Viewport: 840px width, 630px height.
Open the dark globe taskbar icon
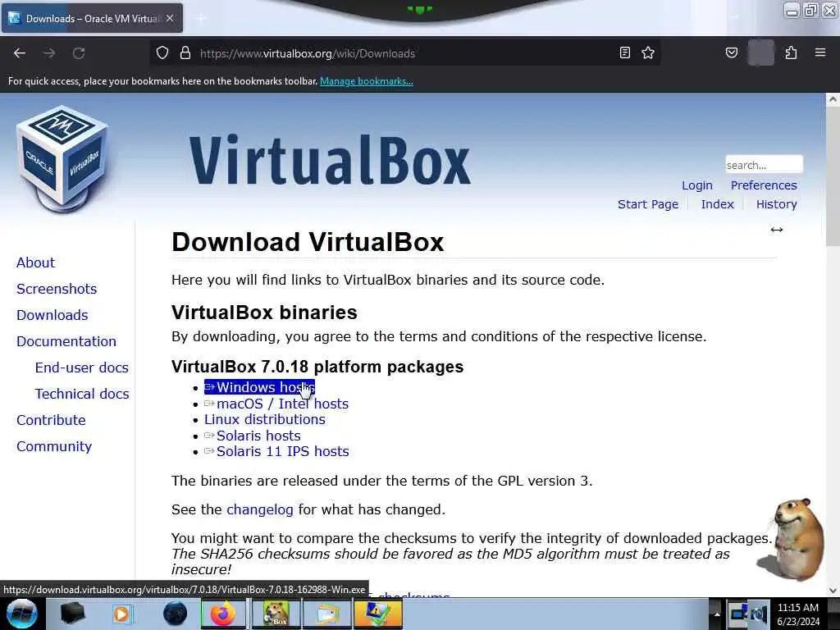(x=176, y=614)
